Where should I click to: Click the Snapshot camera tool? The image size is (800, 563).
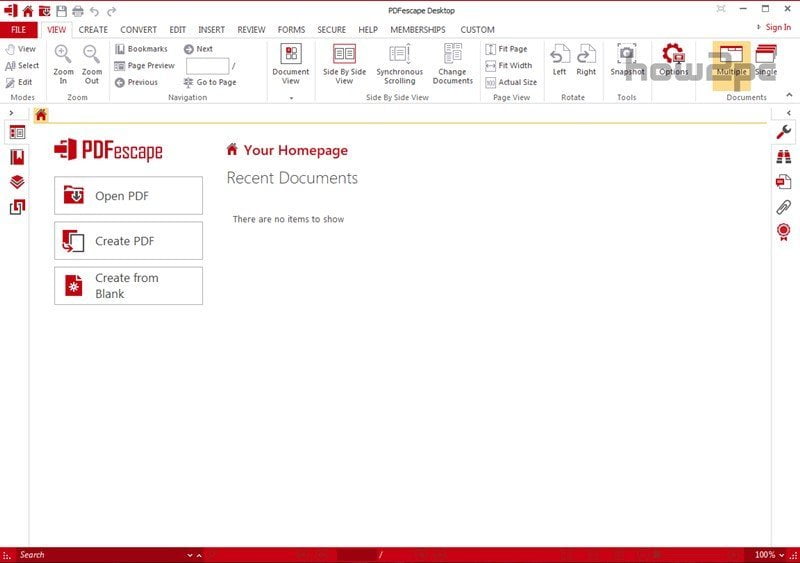click(627, 60)
